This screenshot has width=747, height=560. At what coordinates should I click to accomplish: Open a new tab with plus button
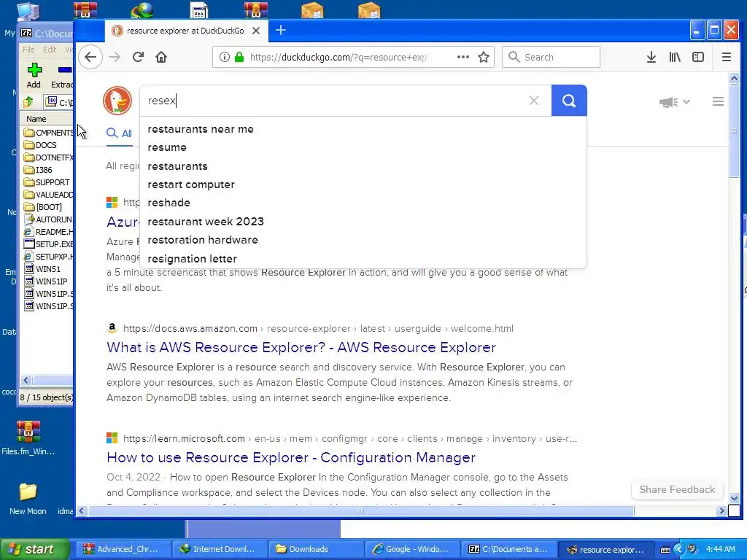click(281, 30)
